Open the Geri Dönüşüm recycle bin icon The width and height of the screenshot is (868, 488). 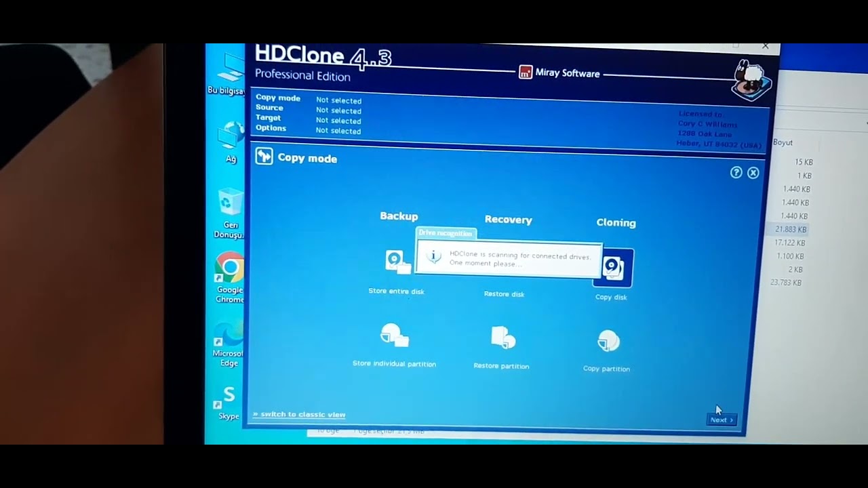(230, 203)
